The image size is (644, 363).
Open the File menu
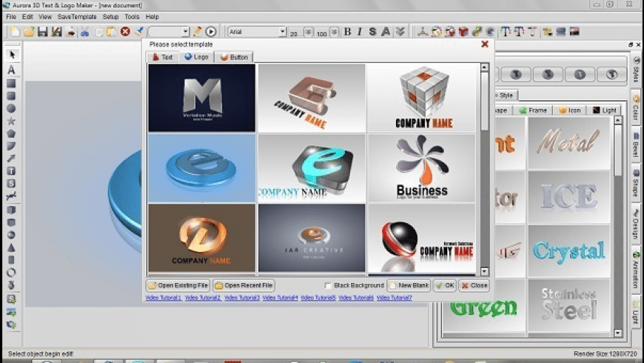(x=11, y=17)
